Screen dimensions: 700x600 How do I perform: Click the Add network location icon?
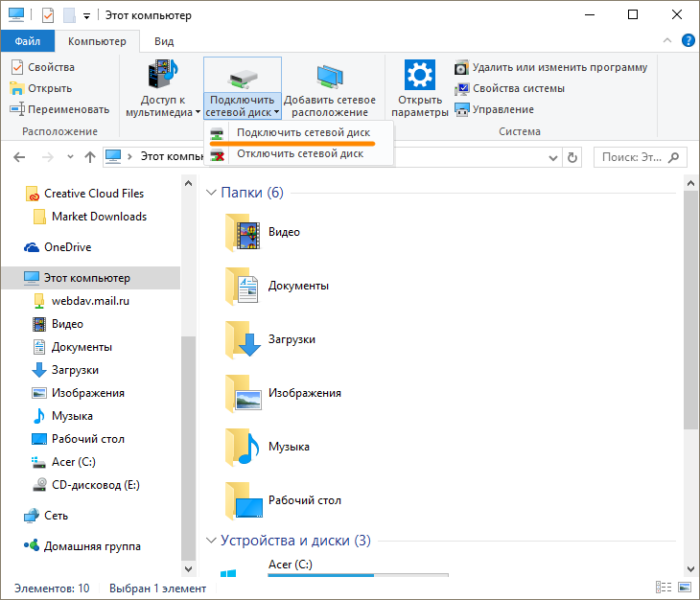[x=329, y=75]
